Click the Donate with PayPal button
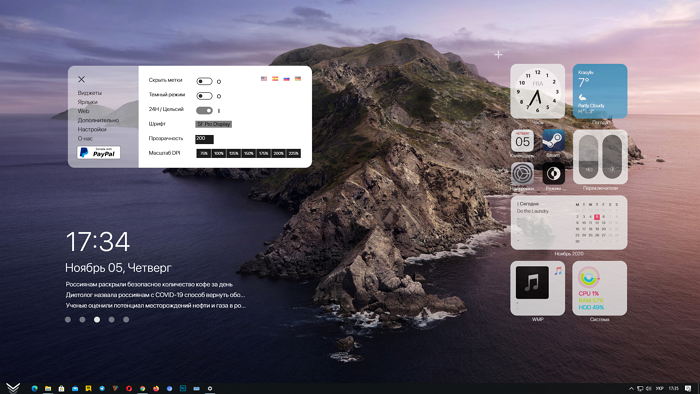Viewport: 700px width, 394px height. pos(99,153)
